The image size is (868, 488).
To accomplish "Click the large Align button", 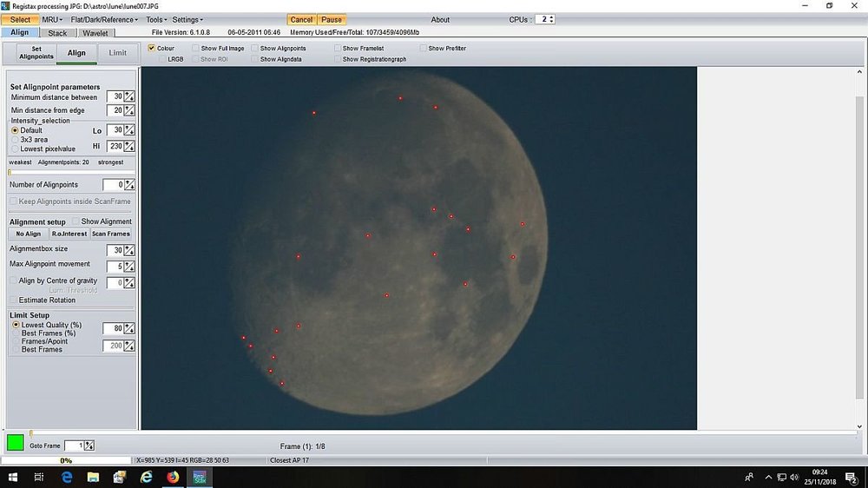I will [76, 53].
